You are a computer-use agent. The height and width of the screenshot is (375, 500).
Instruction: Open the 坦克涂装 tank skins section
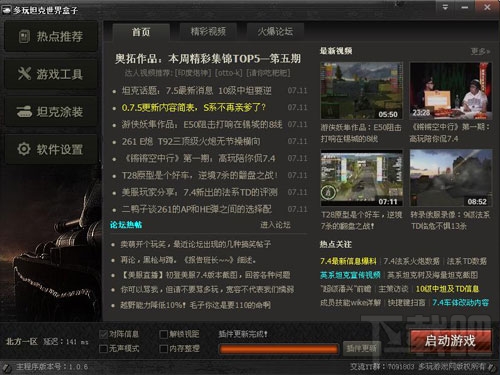click(51, 112)
